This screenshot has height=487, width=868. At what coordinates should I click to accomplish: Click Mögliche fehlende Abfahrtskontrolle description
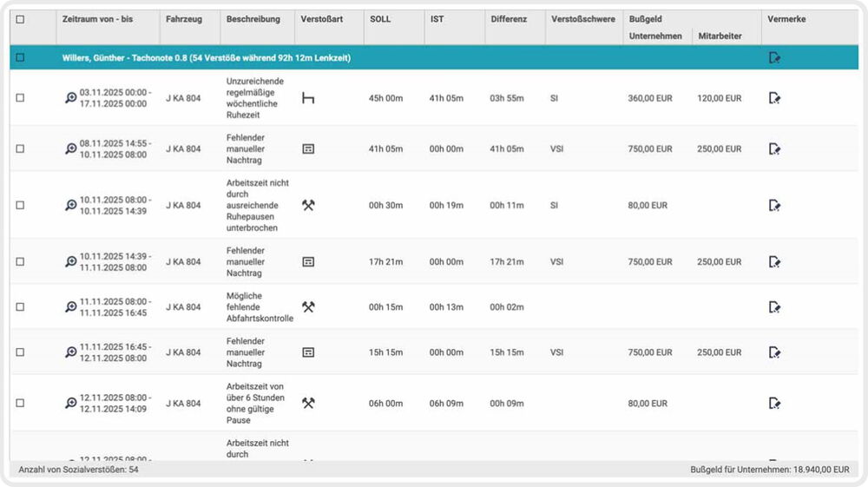click(x=259, y=307)
